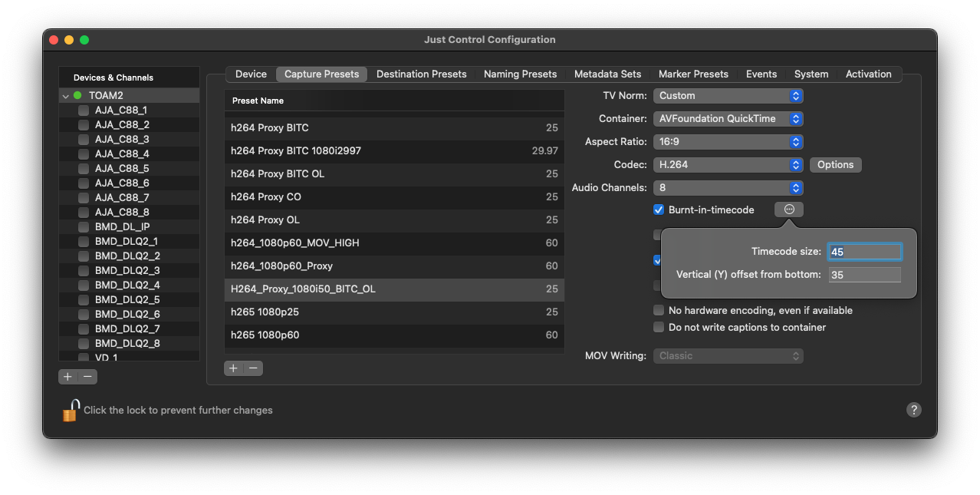Image resolution: width=980 pixels, height=495 pixels.
Task: Switch to the Events tab
Action: [761, 74]
